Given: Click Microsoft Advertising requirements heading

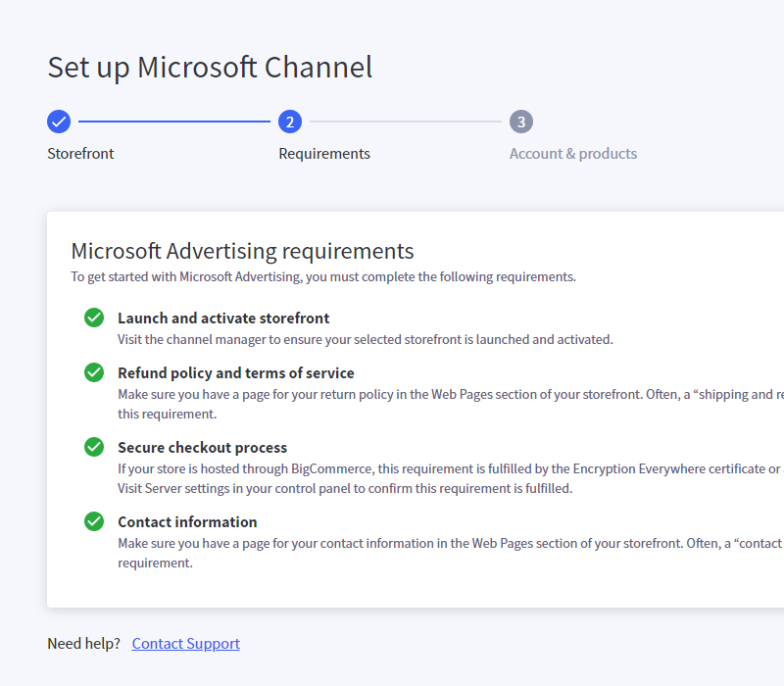Looking at the screenshot, I should point(242,251).
